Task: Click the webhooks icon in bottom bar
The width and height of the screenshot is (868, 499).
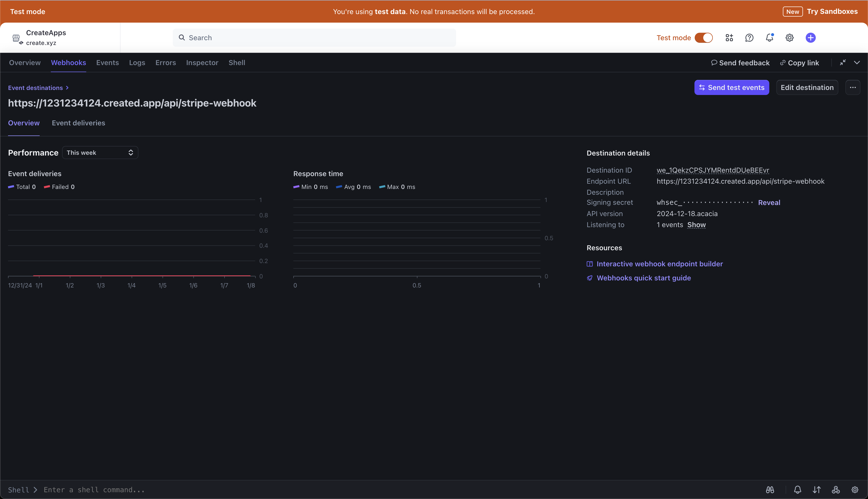Action: tap(836, 490)
